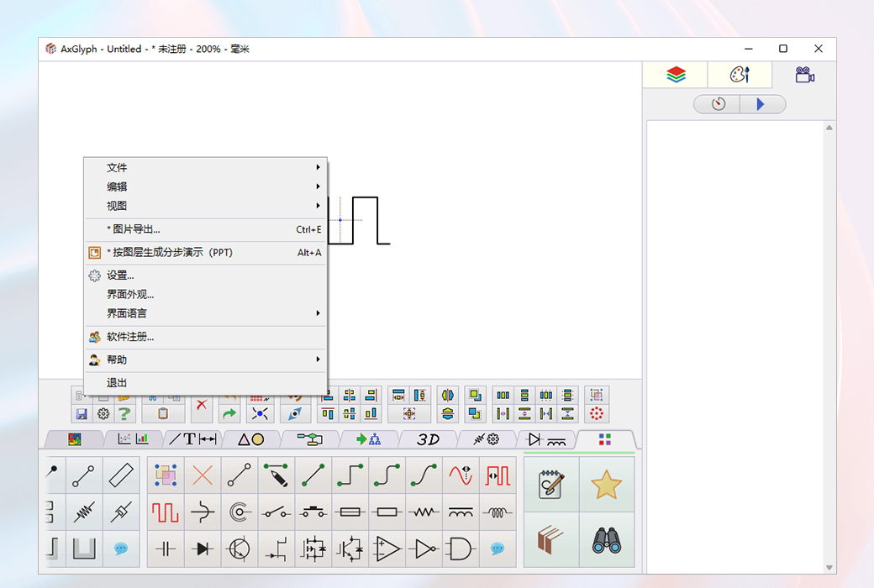Switch to the 3D symbols tab
The height and width of the screenshot is (588, 874).
point(427,438)
